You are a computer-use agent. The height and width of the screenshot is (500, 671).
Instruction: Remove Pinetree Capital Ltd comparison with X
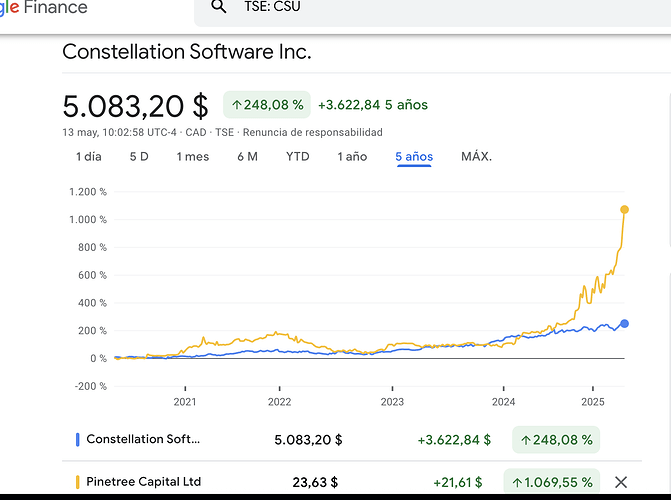[x=621, y=482]
